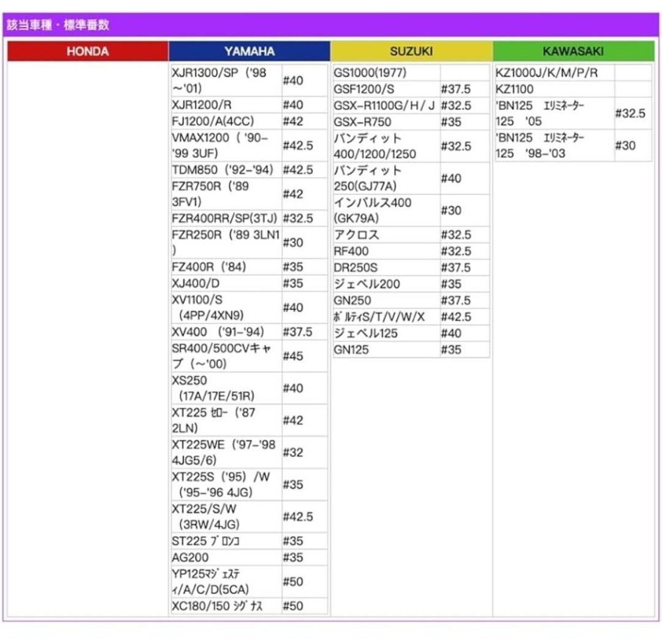Select the FZR250R ('89 3LN1) cell
662x644 pixels.
[226, 242]
